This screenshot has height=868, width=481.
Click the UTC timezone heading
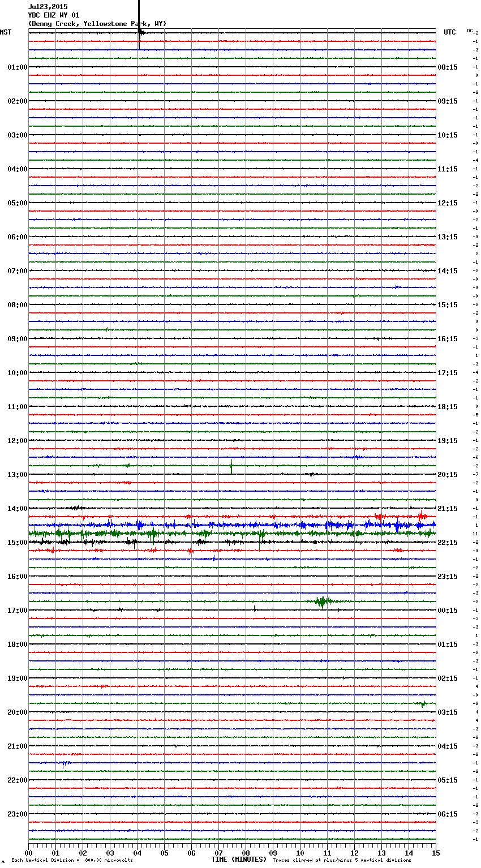point(450,32)
